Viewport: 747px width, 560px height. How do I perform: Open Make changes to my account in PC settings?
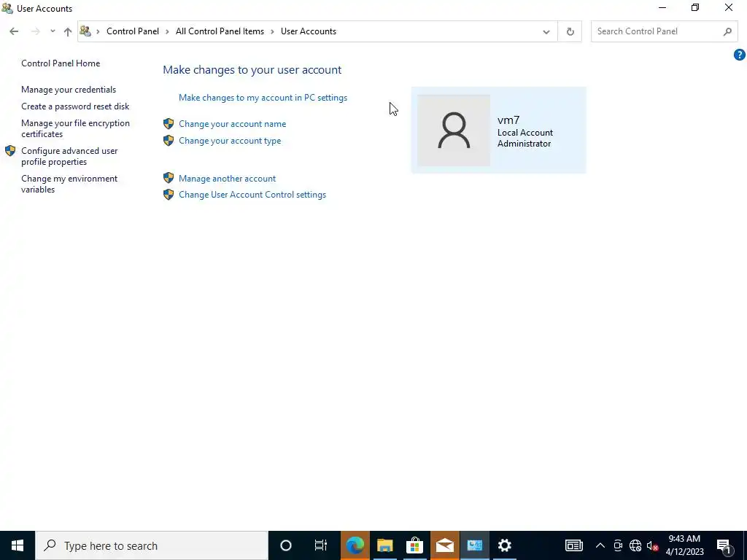click(x=263, y=98)
